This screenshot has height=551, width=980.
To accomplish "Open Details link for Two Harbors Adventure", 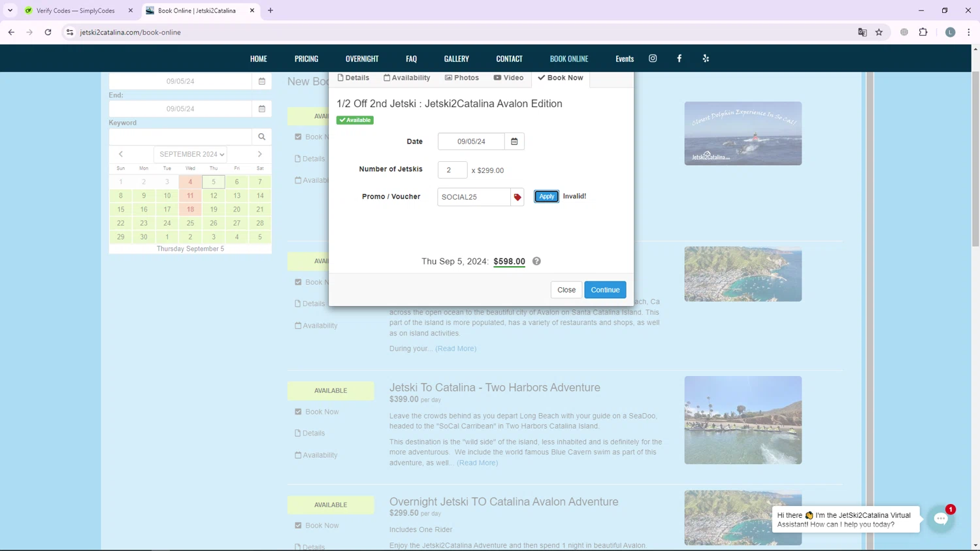I will pyautogui.click(x=310, y=433).
